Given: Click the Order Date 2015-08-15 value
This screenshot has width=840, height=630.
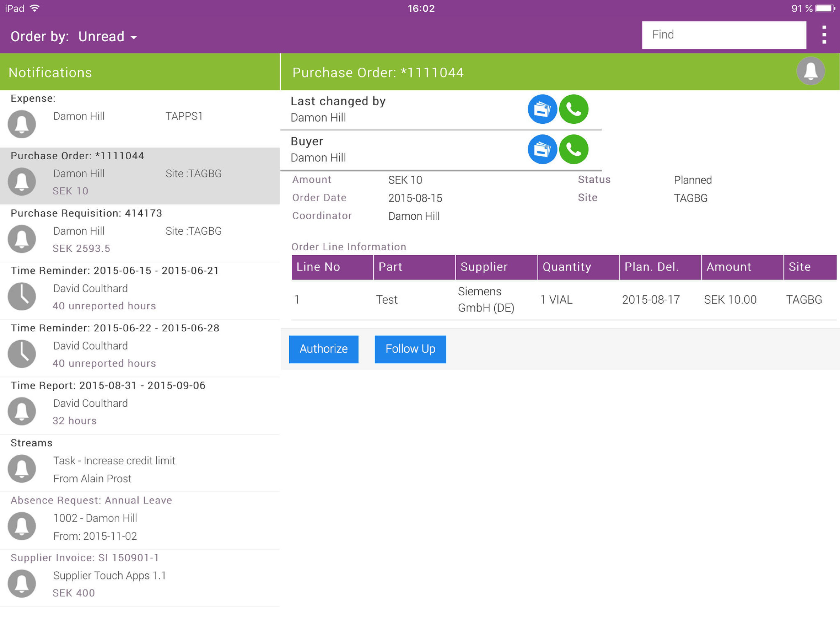Looking at the screenshot, I should point(415,198).
